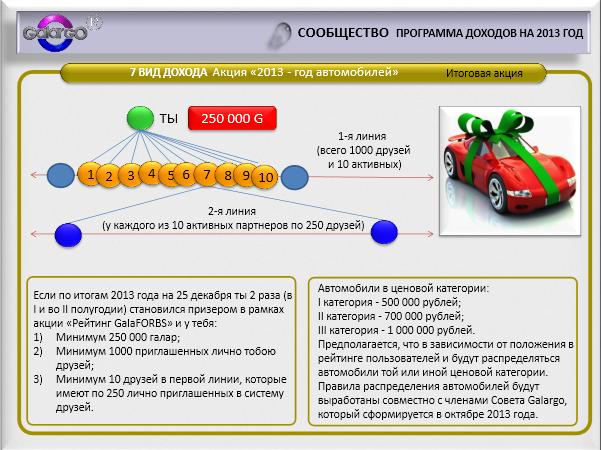Click orange ball number 5
Viewport: 601px width, 450px height.
169,175
